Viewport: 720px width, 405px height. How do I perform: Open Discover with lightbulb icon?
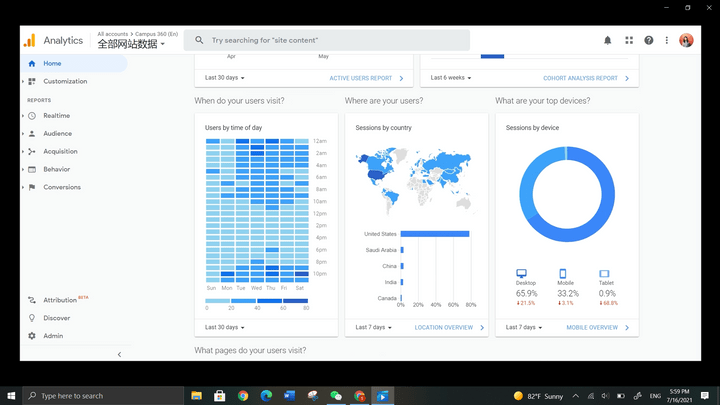click(56, 318)
